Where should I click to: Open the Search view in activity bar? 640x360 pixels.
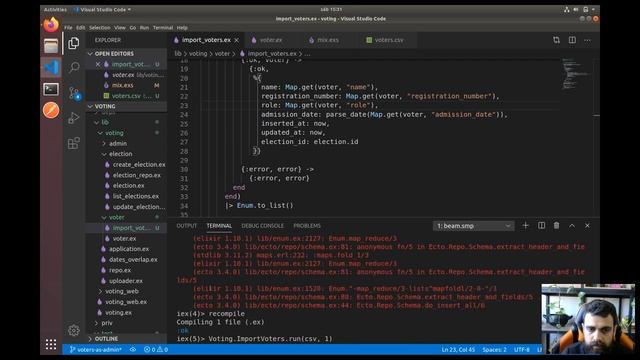(74, 67)
